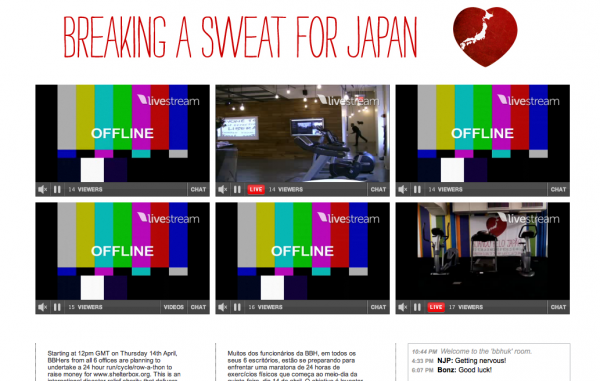
Task: Click the Portuguese paragraph starting 'Muitos dos funcionários'
Action: 295,365
